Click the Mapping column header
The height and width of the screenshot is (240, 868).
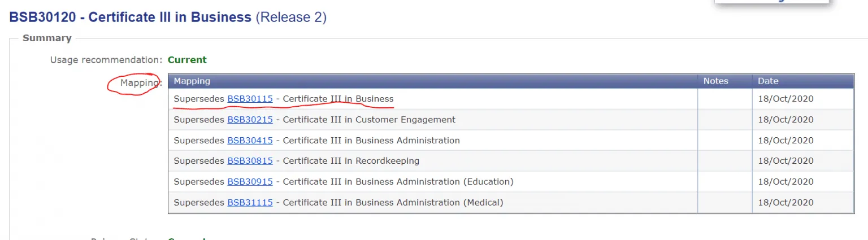(192, 81)
